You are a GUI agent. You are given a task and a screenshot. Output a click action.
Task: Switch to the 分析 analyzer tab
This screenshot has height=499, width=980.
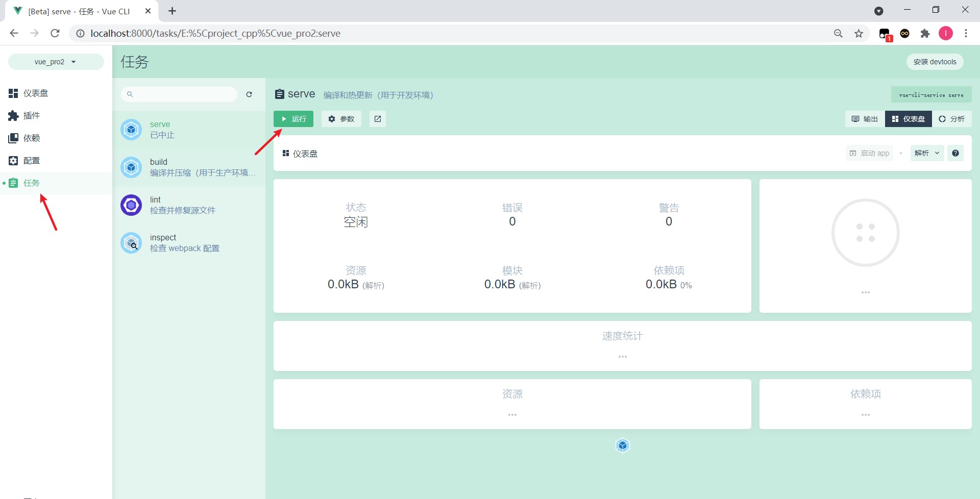[952, 119]
